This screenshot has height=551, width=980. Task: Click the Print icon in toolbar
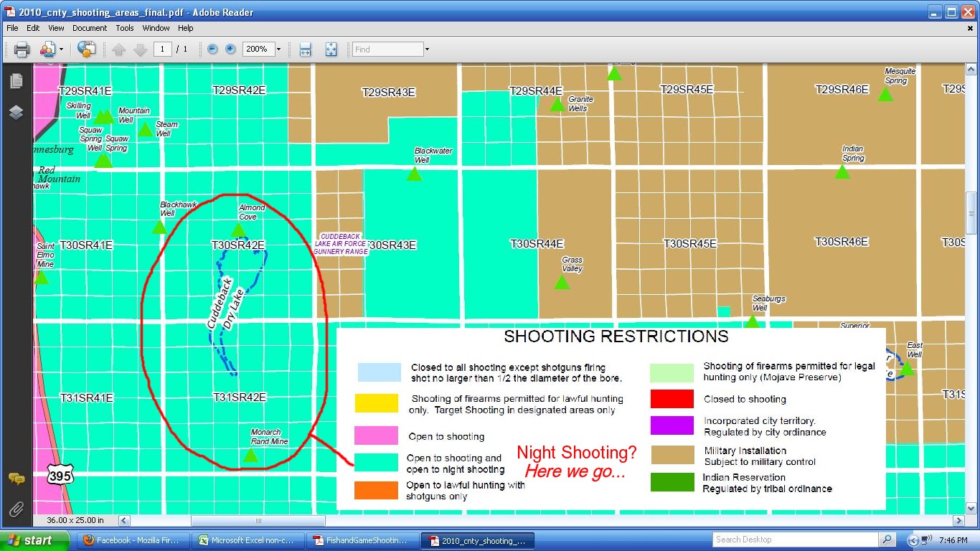22,50
